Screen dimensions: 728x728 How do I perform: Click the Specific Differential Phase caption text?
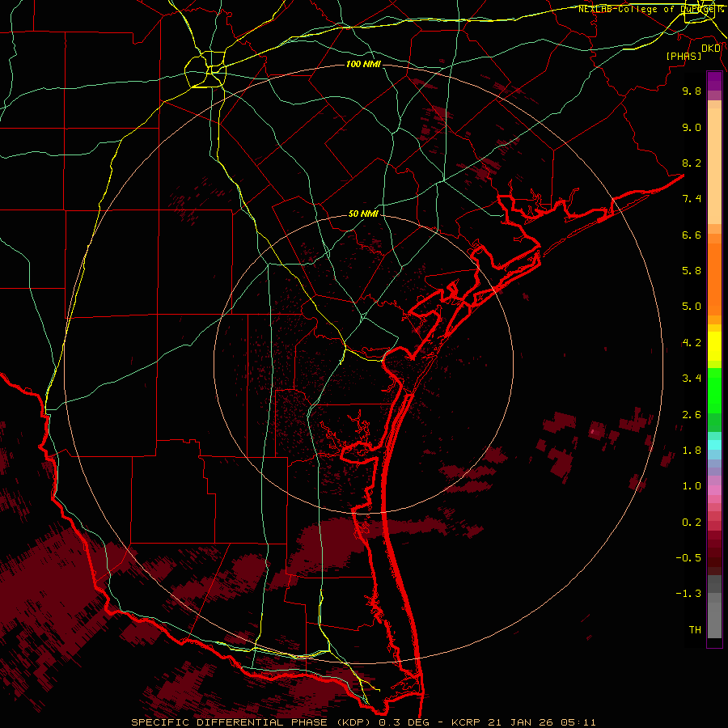coord(363,722)
